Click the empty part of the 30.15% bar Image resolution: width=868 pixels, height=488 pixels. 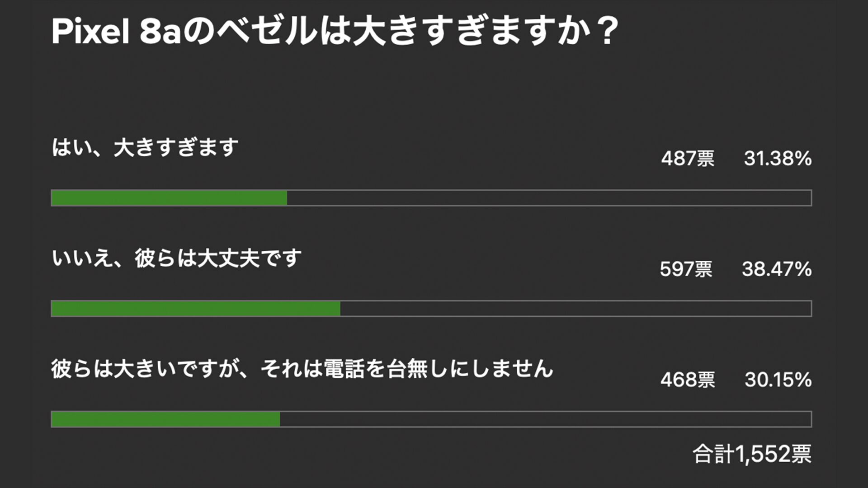[545, 419]
